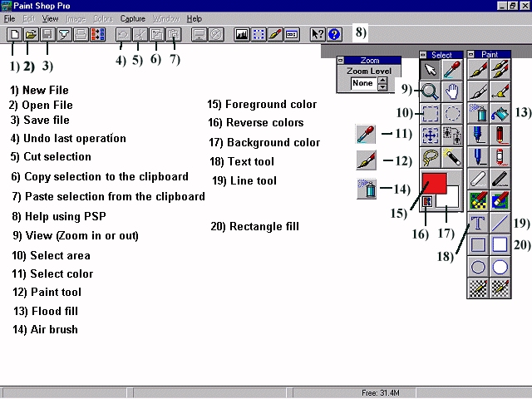
Task: Click the grayed-out Colors menu
Action: coord(103,18)
